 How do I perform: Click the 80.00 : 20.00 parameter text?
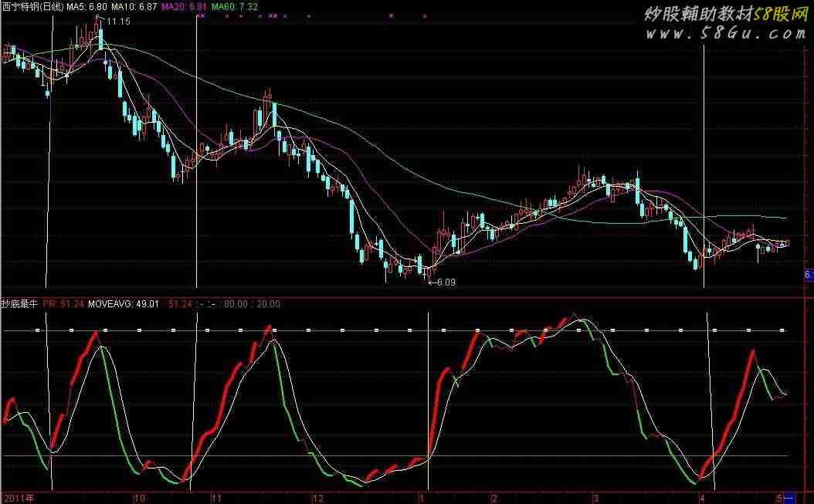coord(256,304)
